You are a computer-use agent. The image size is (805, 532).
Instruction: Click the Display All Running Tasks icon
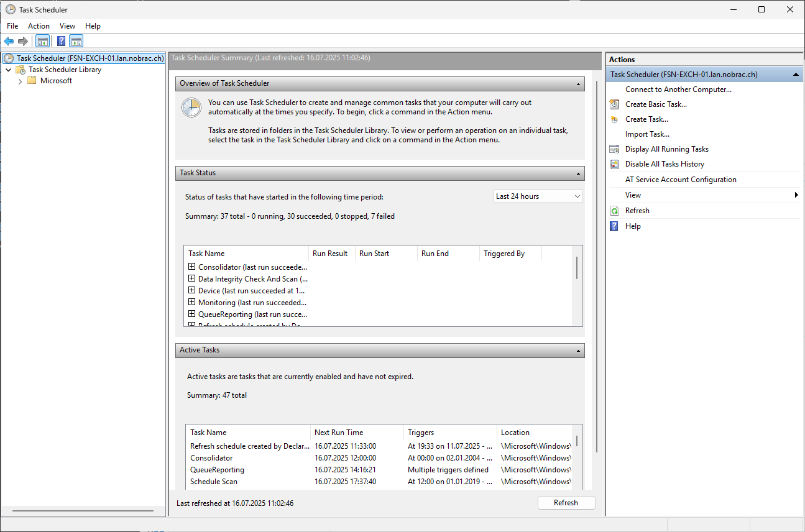(x=614, y=149)
